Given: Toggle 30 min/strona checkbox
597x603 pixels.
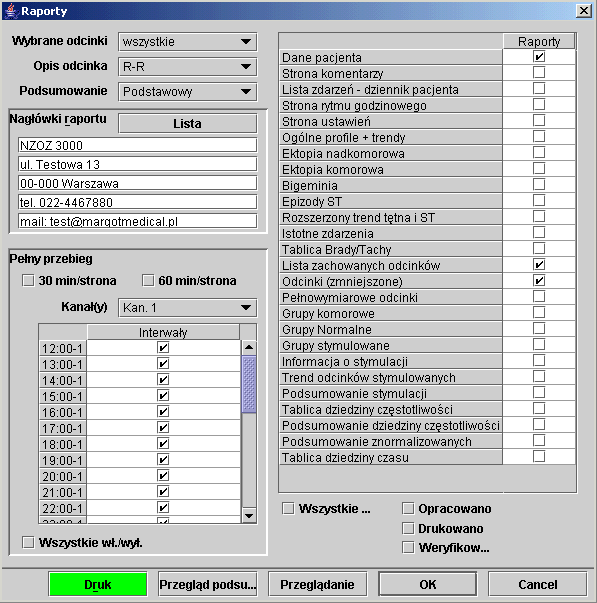Looking at the screenshot, I should (28, 280).
